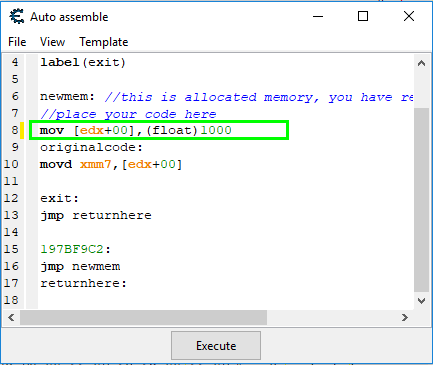Click the horizontal scrollbar thumb
433x365 pixels.
click(x=143, y=317)
